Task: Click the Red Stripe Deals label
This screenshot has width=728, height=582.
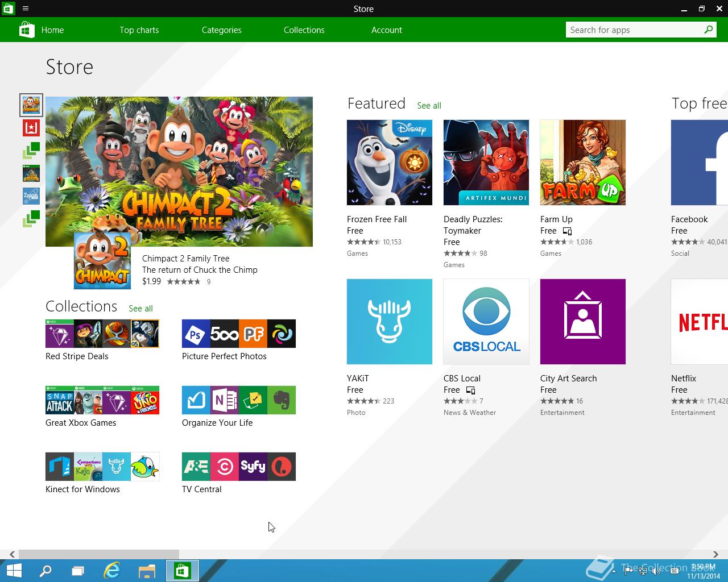Action: pyautogui.click(x=77, y=356)
